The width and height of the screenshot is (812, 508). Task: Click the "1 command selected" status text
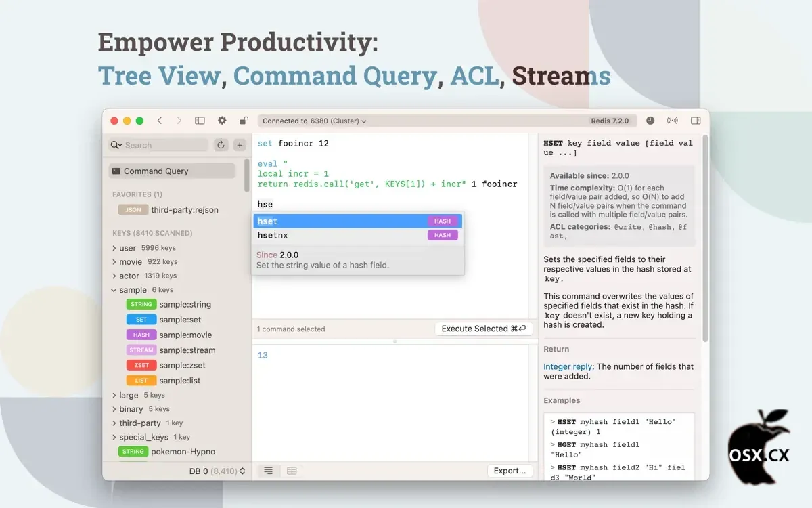[291, 329]
